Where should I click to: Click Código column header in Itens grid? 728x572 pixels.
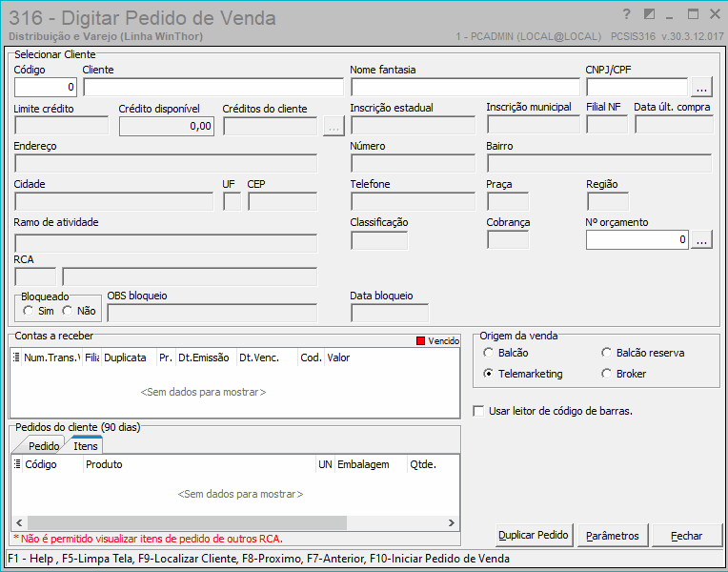[52, 463]
